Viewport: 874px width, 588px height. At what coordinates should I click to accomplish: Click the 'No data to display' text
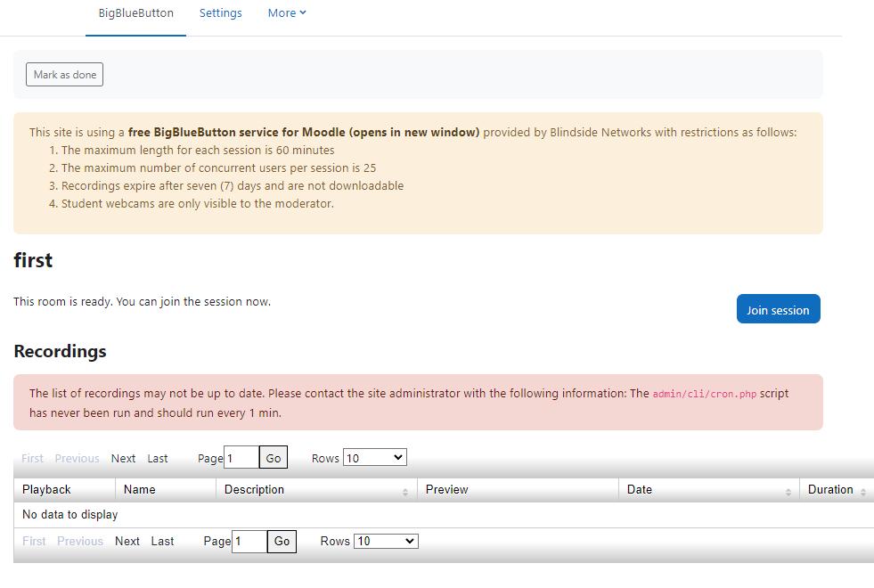(69, 515)
